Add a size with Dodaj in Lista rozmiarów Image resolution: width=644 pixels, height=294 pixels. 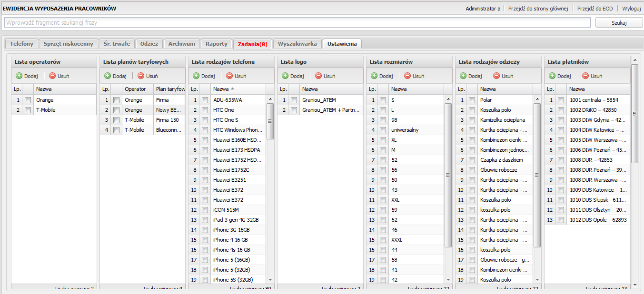(382, 76)
